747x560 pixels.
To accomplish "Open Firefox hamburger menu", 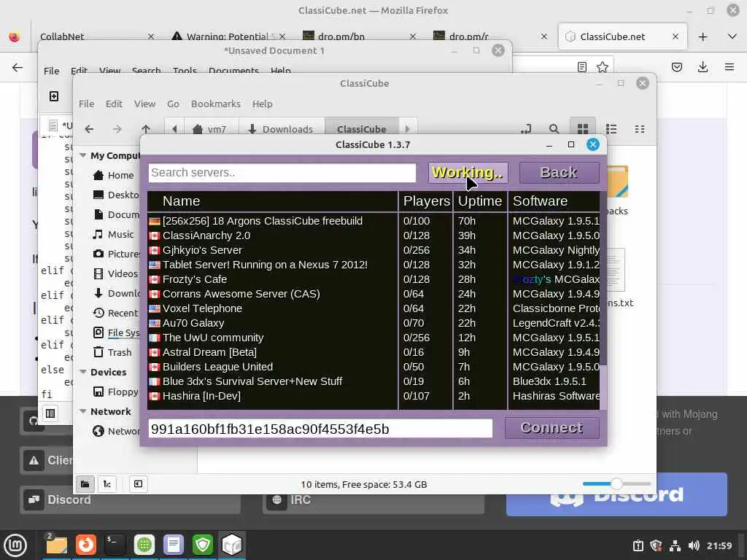I will tap(729, 67).
